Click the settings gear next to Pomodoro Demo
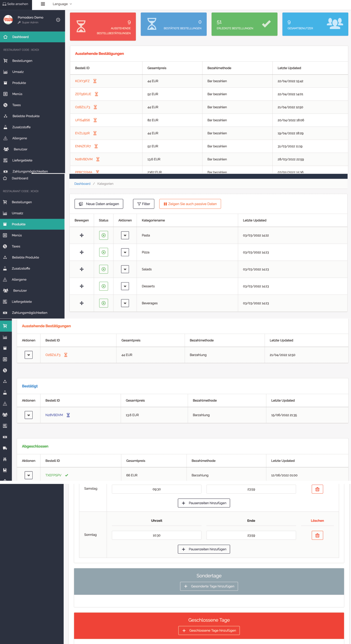Screen dimensions: 351x644 [58, 20]
